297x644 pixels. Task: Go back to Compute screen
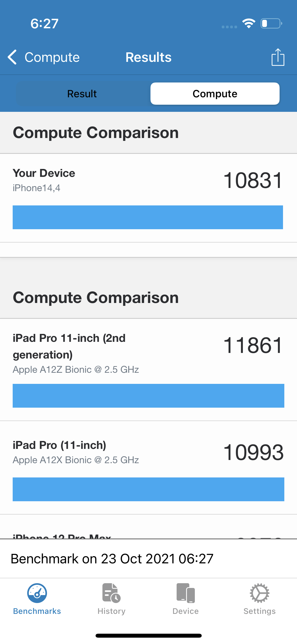[x=52, y=57]
